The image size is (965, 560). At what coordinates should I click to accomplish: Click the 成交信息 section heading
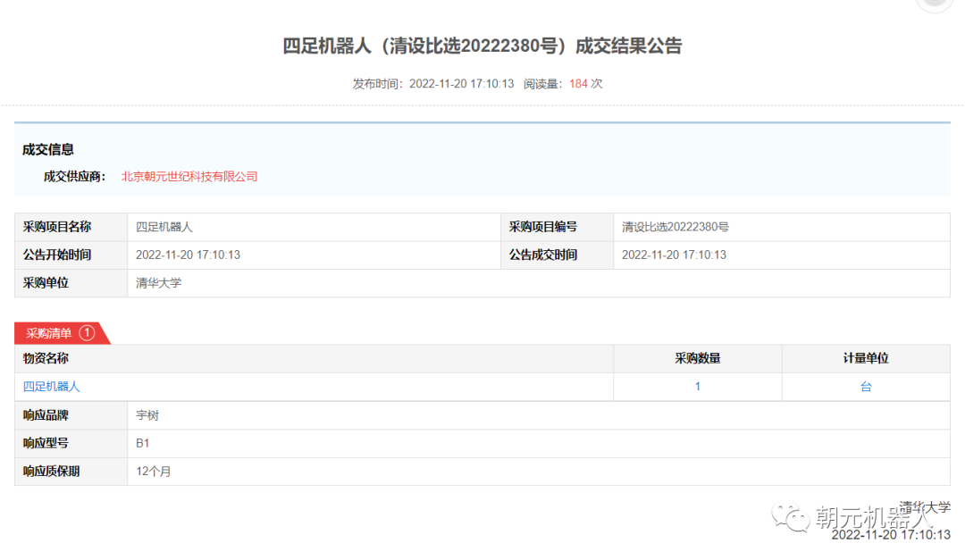coord(48,149)
